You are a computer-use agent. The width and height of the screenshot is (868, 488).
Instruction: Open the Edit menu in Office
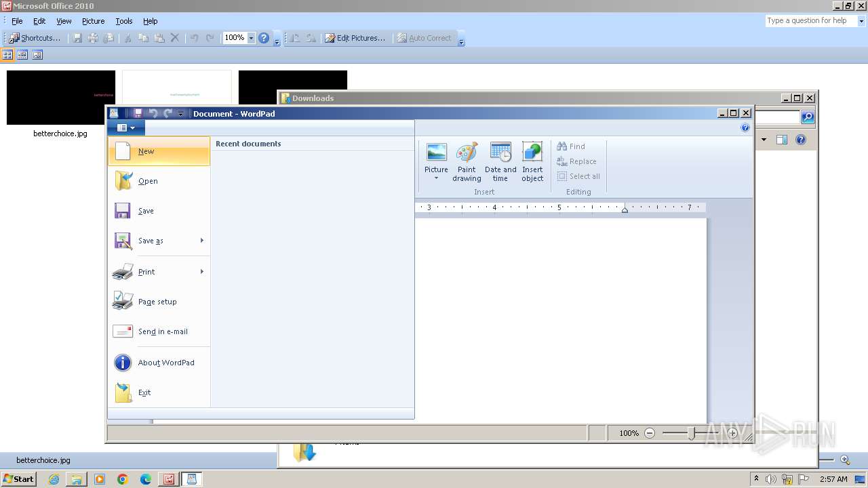39,21
